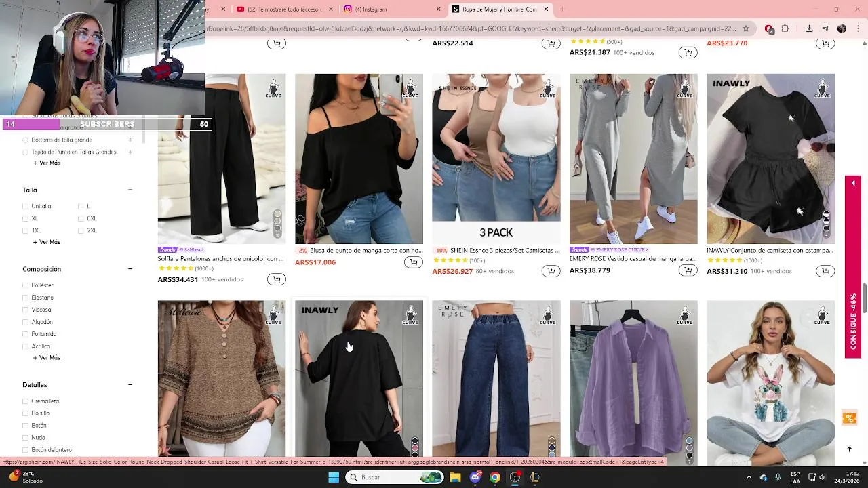Viewport: 868px width, 488px height.
Task: Expand Bottoms de talla grande plus sign
Action: pyautogui.click(x=130, y=140)
